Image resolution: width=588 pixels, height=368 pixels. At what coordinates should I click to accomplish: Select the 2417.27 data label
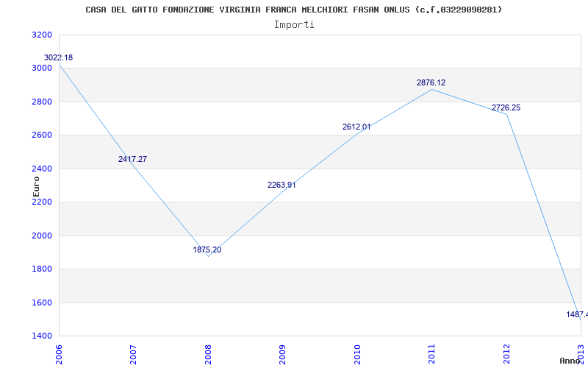pyautogui.click(x=133, y=159)
